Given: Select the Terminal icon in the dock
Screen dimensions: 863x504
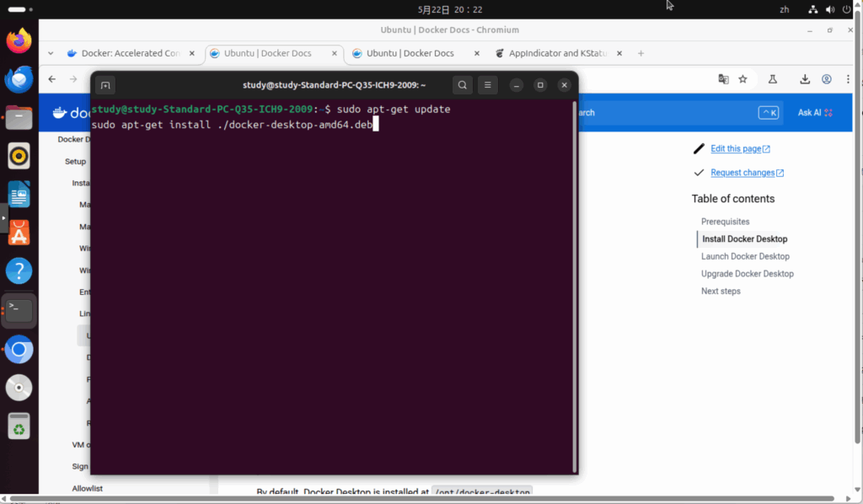Looking at the screenshot, I should pyautogui.click(x=19, y=311).
